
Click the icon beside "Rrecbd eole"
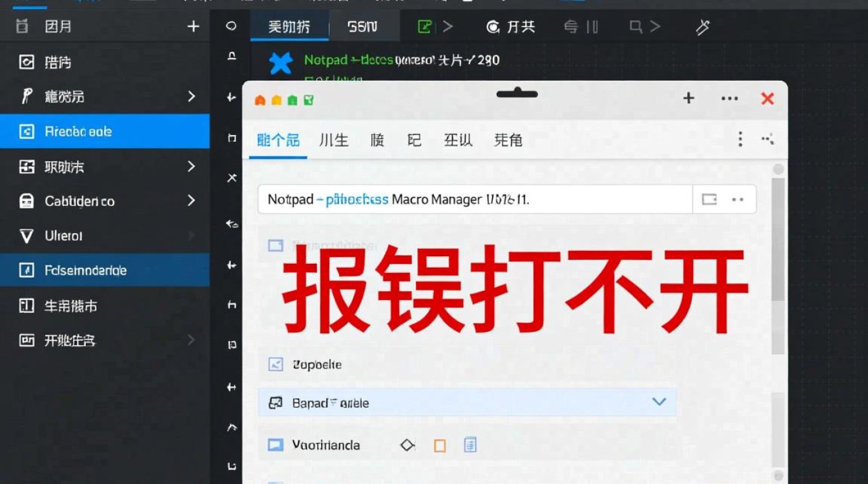point(26,132)
